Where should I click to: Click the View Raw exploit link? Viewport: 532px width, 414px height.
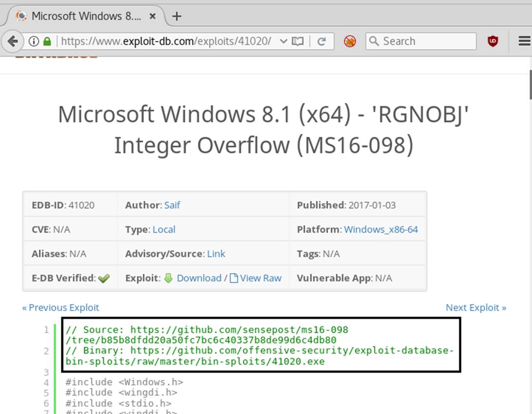[260, 278]
